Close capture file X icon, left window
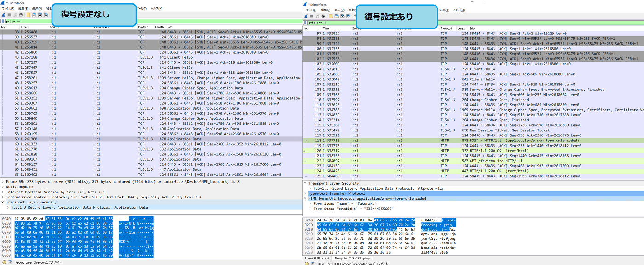 (40, 15)
